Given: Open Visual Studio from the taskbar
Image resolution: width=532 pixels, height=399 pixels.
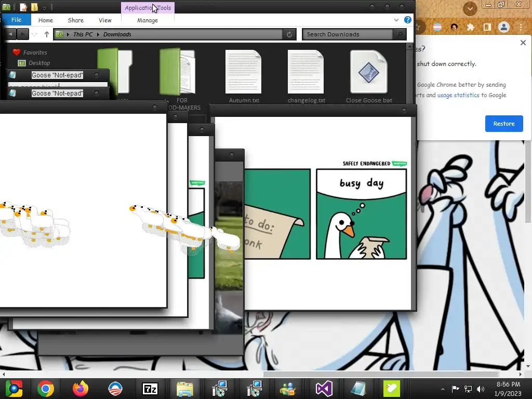Looking at the screenshot, I should [x=324, y=389].
